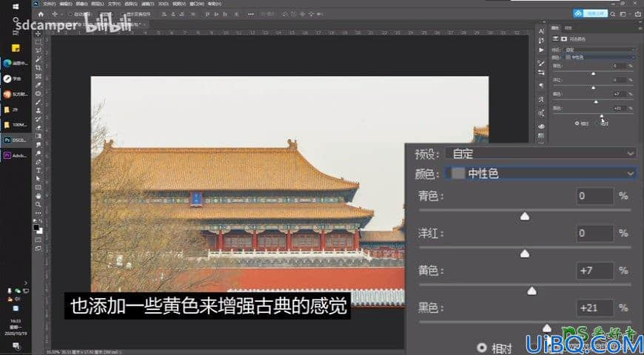Select the Zoom tool in toolbox

tap(38, 204)
